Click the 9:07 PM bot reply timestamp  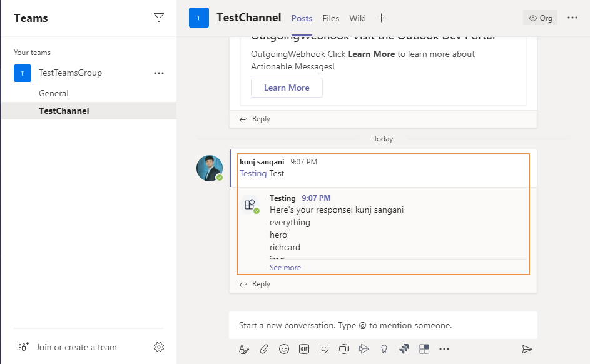[x=316, y=198]
